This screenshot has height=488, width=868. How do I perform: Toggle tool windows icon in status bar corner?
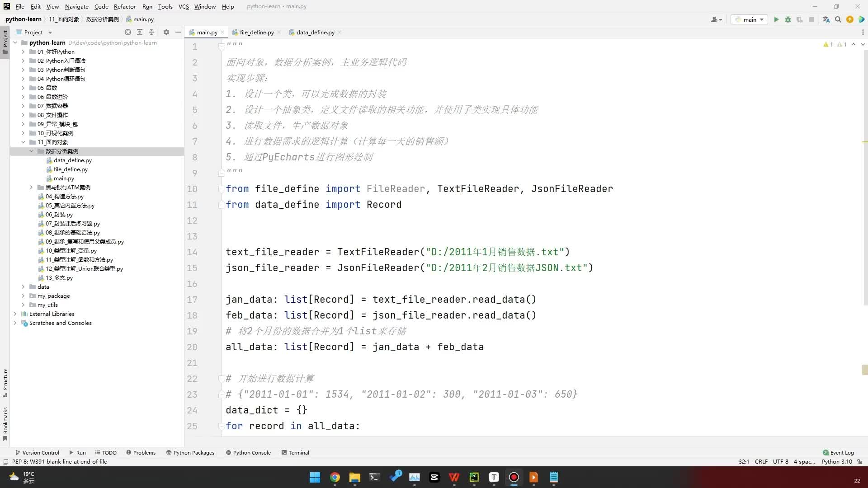[x=5, y=462]
